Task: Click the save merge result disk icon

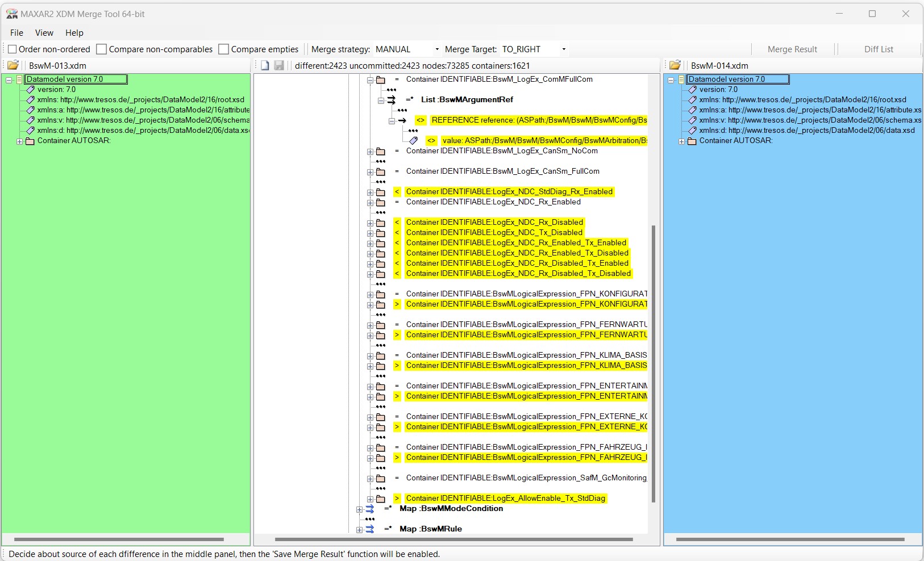Action: click(x=279, y=65)
